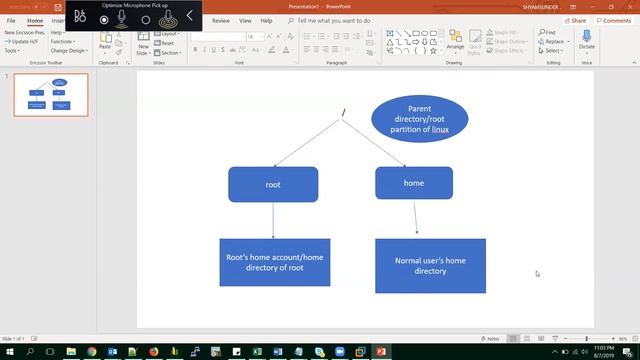This screenshot has width=640, height=360.
Task: Click Increase Font Size icon
Action: [270, 37]
